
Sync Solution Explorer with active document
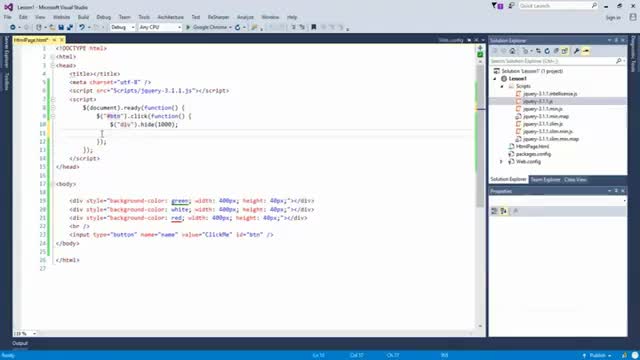tap(538, 51)
